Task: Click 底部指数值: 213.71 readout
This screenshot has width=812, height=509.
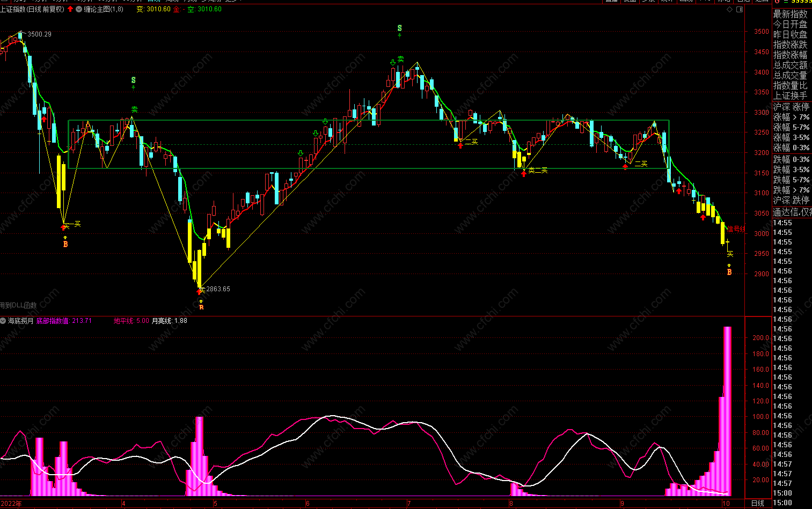Action: [x=64, y=321]
